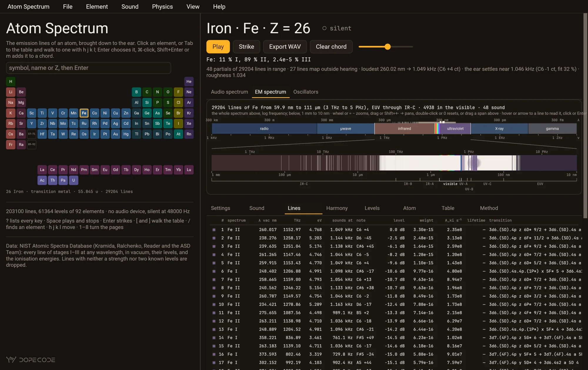Click the zoomed Fe emission line spectrum strip

click(394, 163)
